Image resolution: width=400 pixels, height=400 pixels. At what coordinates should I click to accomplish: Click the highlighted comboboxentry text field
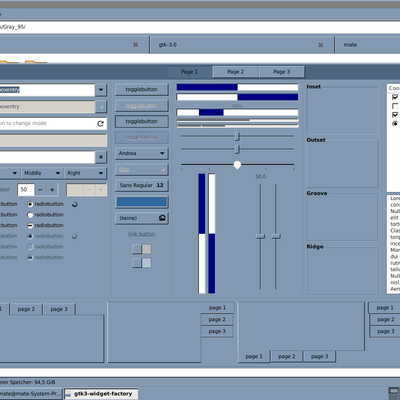pos(47,90)
